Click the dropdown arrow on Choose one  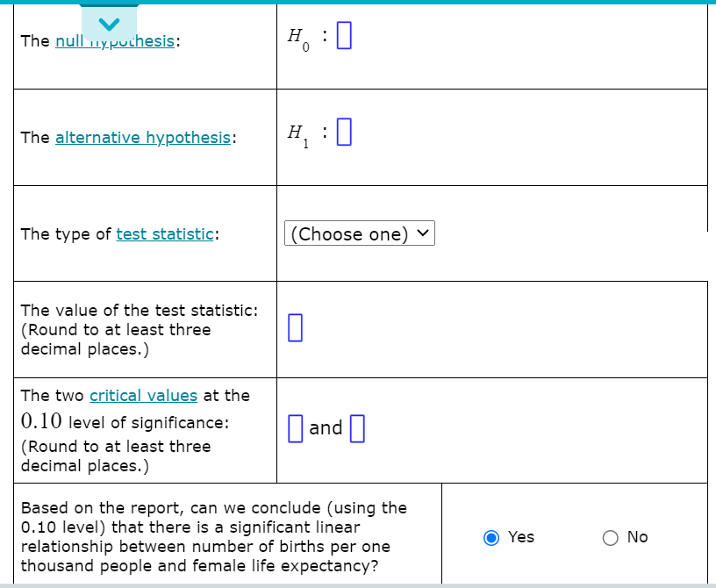coord(423,233)
